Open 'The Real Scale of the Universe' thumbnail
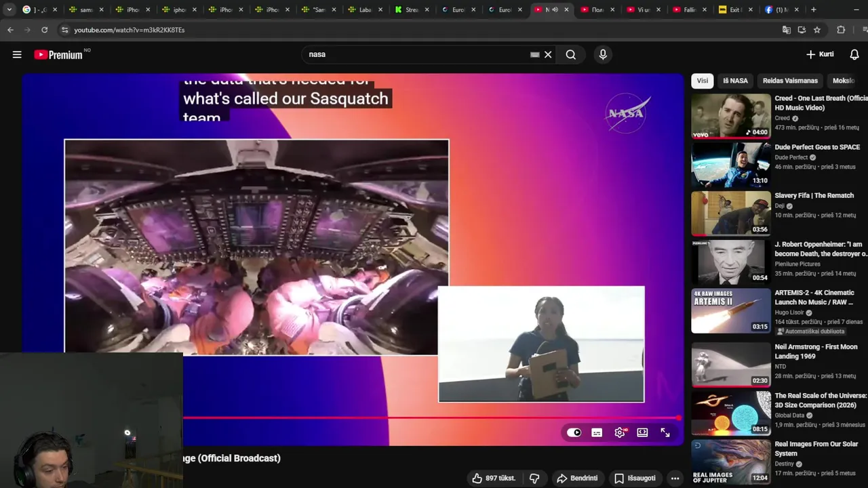 point(731,413)
